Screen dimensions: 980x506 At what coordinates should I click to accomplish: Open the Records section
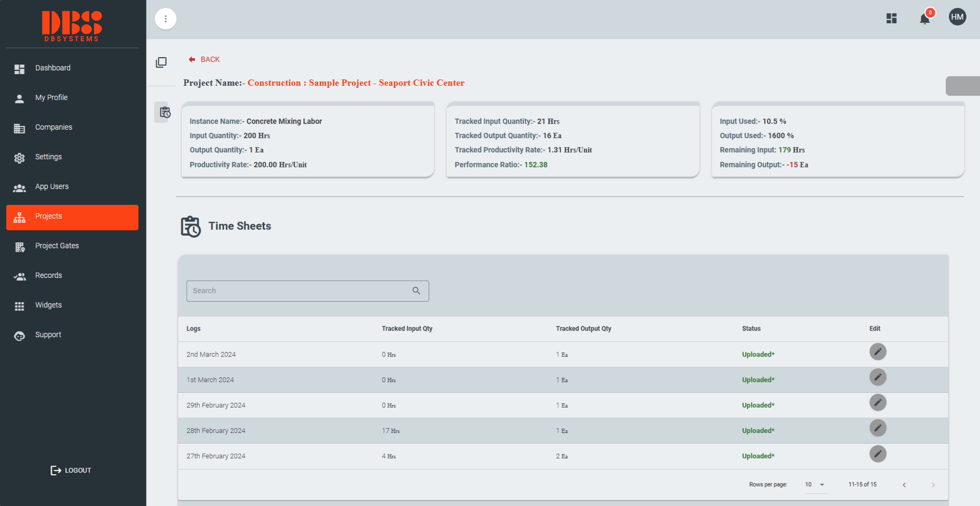(x=48, y=275)
